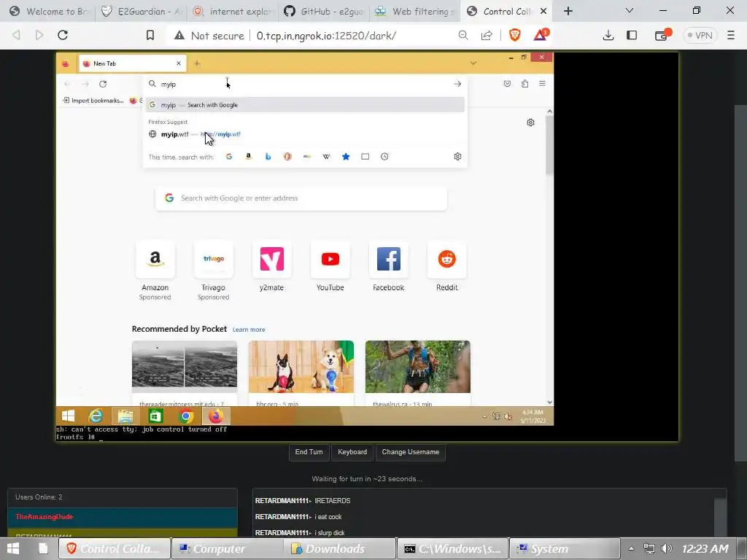747x560 pixels.
Task: Search open tabs via tabs icon
Action: pos(365,157)
